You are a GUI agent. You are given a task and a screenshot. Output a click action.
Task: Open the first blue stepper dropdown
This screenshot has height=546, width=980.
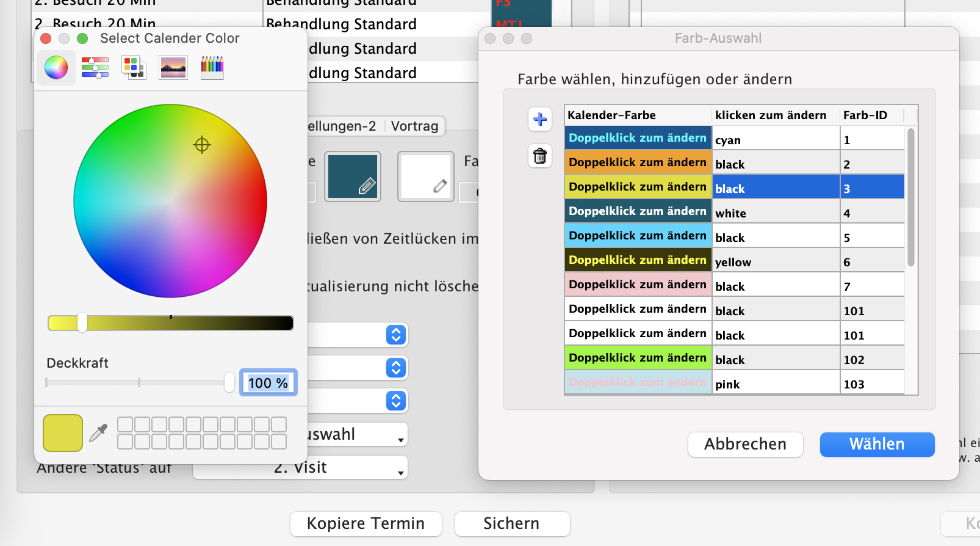pos(396,335)
